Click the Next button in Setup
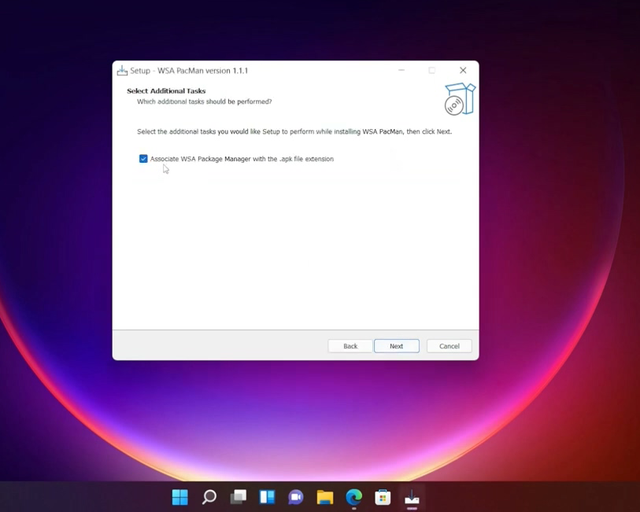The image size is (640, 512). (396, 346)
